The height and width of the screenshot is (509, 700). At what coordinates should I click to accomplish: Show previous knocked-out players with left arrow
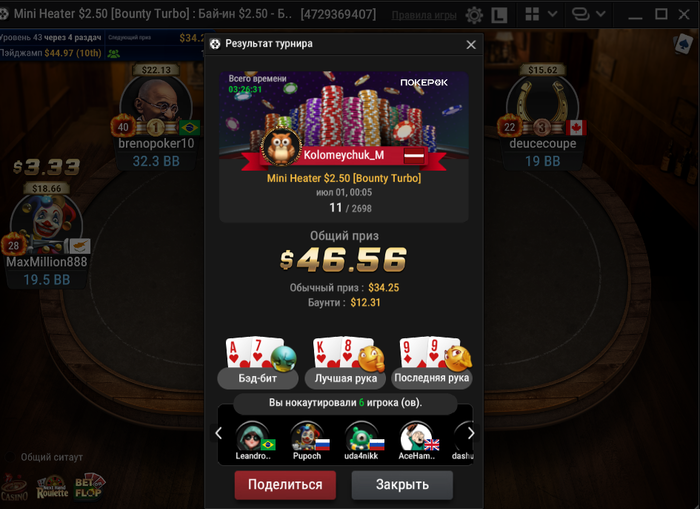tap(218, 433)
